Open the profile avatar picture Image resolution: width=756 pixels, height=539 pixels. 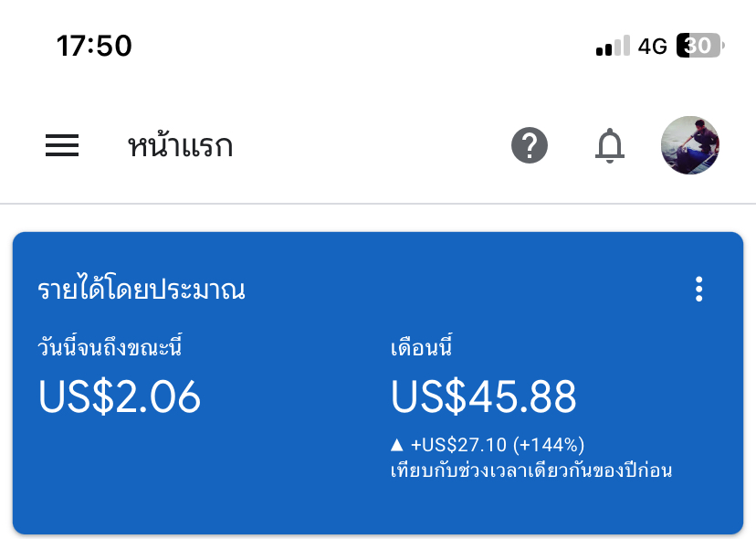690,145
